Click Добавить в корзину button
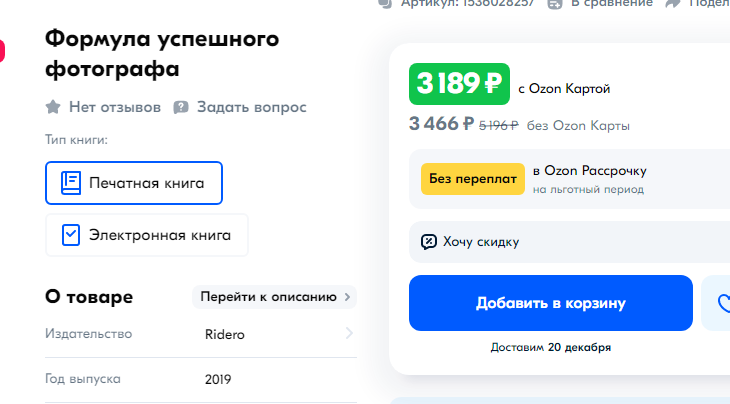 [x=550, y=303]
